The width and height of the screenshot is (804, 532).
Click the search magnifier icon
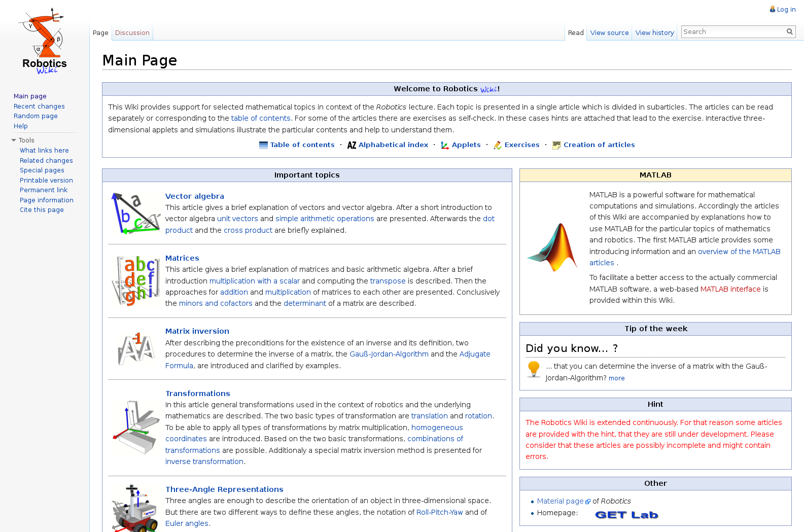pos(789,31)
